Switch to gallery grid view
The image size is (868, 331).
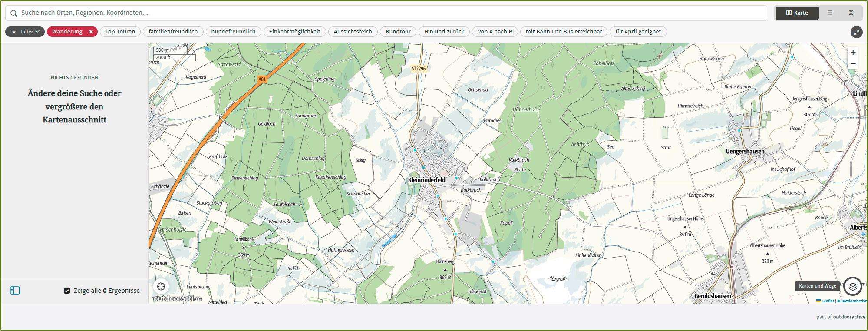point(851,13)
